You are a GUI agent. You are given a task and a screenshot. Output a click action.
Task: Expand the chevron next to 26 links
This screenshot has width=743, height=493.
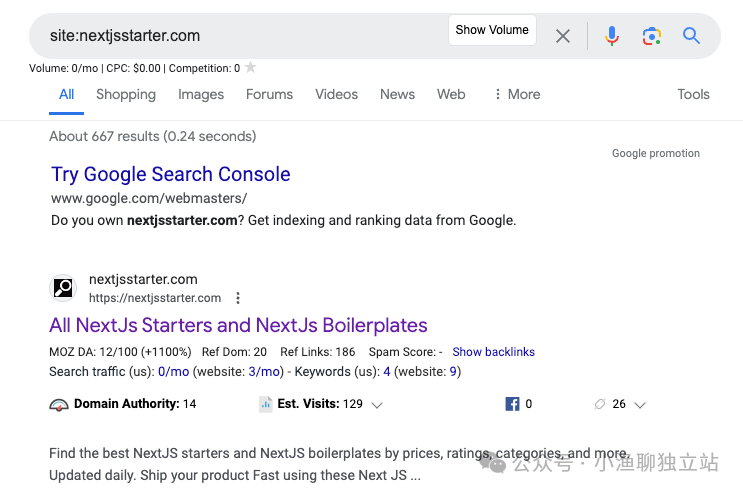pos(640,405)
